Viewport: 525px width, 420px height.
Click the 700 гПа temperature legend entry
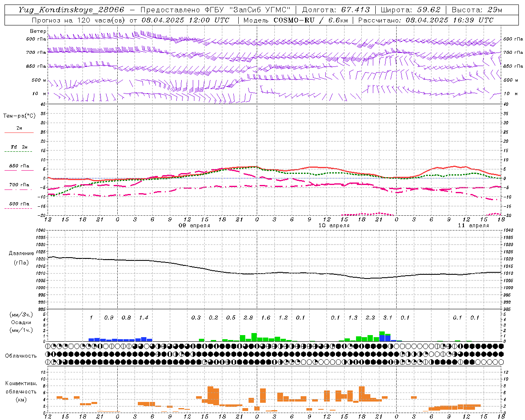tap(19, 187)
